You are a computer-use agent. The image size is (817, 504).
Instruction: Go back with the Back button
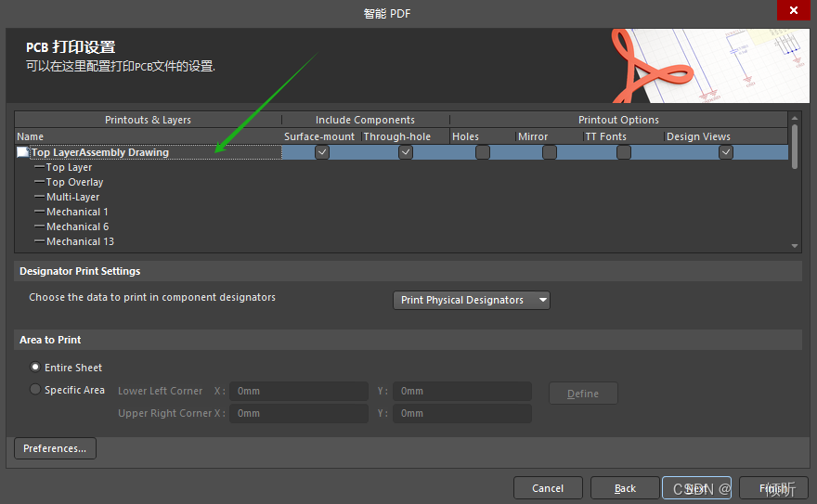625,488
